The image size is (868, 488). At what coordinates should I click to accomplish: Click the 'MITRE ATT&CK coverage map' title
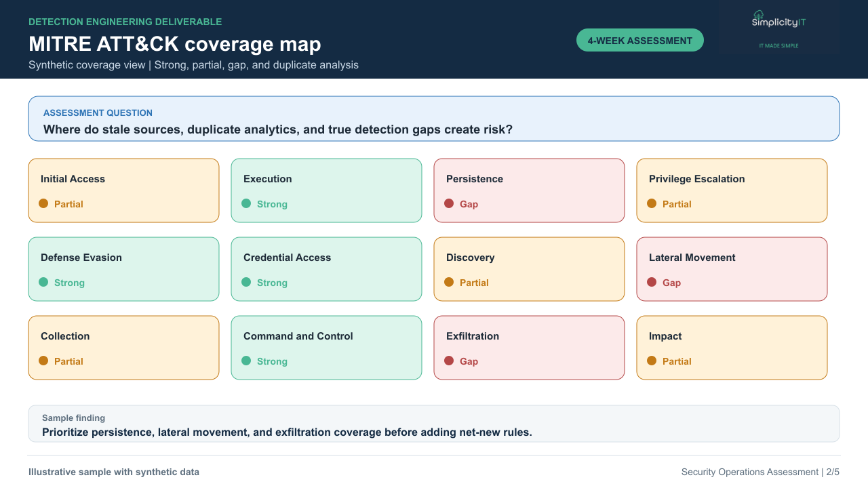pyautogui.click(x=175, y=44)
